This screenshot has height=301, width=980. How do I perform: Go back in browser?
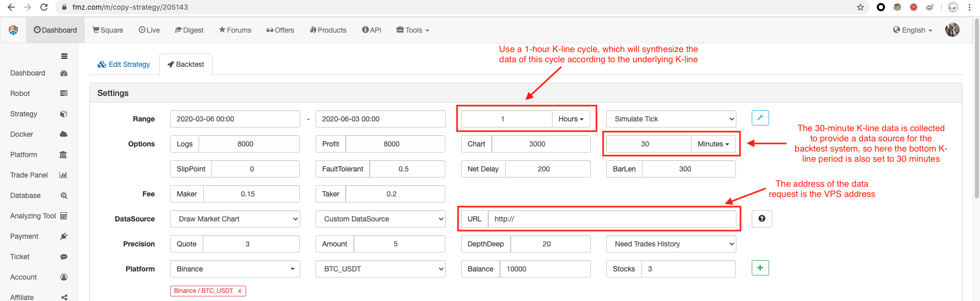(x=11, y=7)
